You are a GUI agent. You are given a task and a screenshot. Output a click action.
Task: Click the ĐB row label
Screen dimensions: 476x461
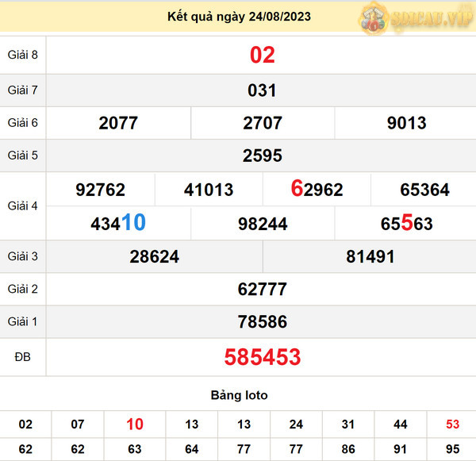22,357
